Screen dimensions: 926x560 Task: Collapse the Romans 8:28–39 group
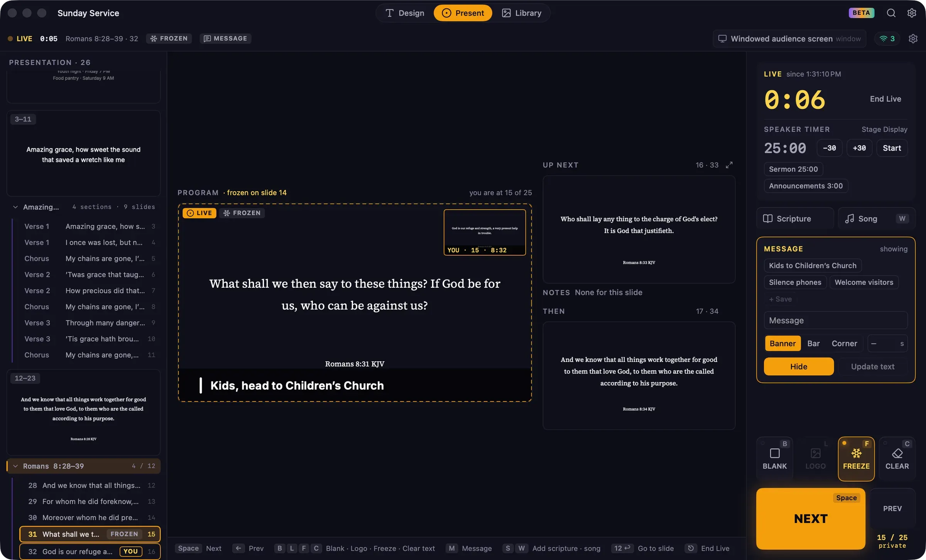click(15, 466)
